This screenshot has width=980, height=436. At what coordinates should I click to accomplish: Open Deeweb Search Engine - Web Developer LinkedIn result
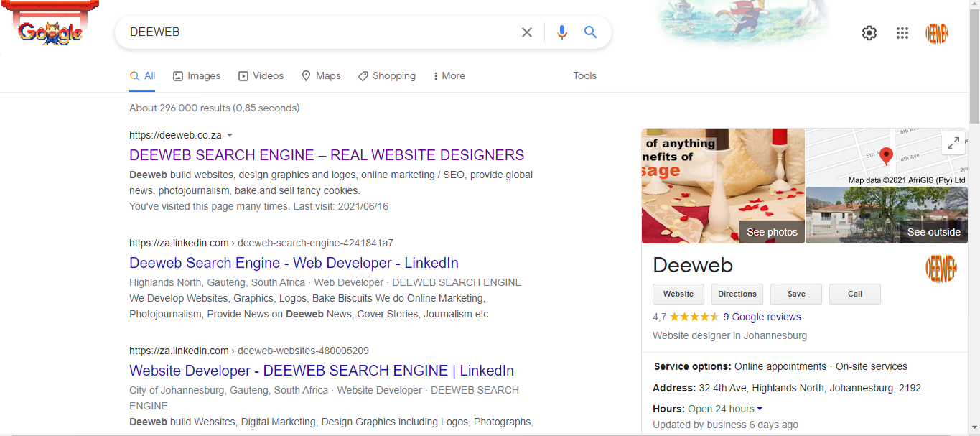point(294,263)
